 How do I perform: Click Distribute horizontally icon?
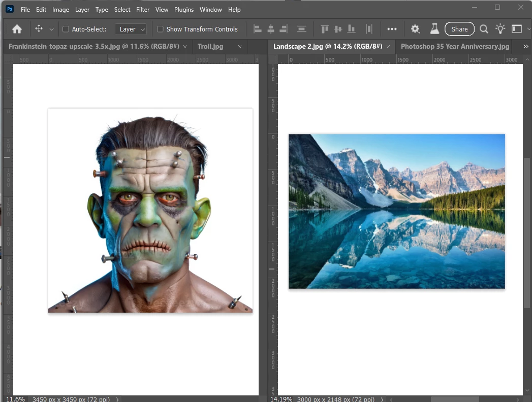point(369,29)
